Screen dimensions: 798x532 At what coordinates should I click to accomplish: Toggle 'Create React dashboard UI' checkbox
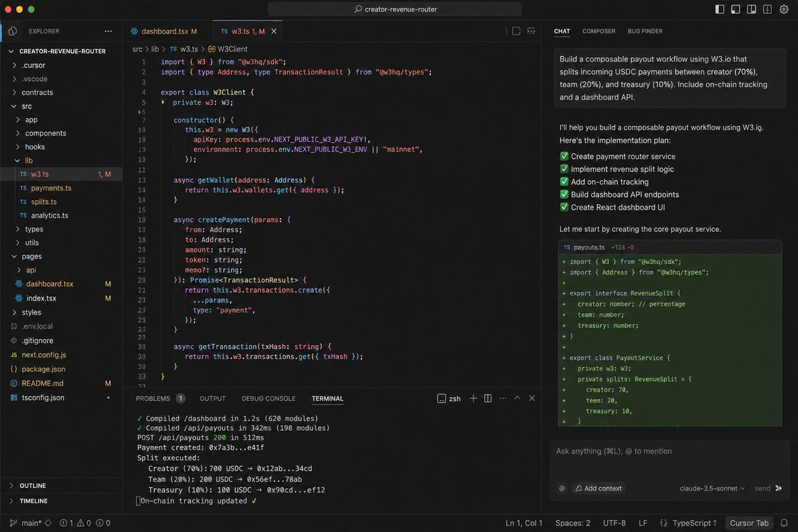pyautogui.click(x=565, y=207)
